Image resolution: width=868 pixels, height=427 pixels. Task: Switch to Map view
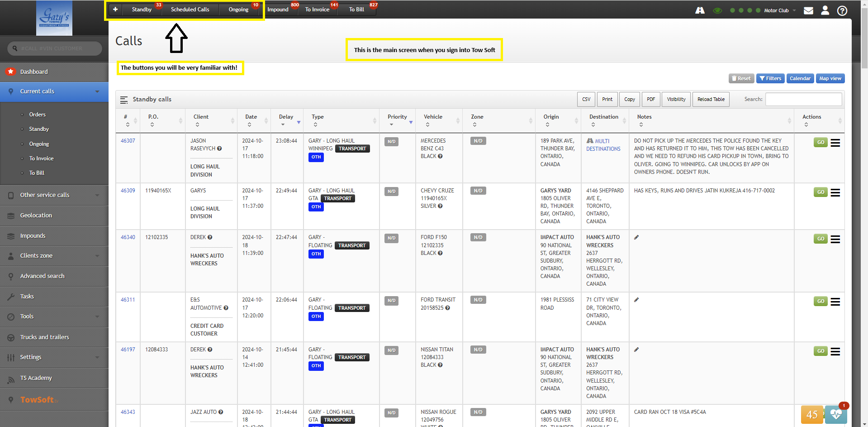pos(830,78)
